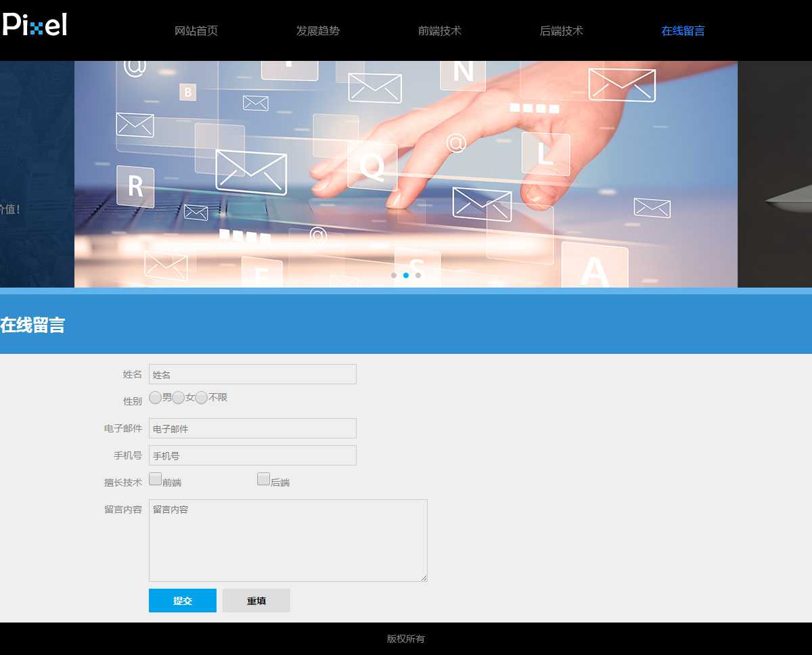Go to 发展趋势 navigation page
812x655 pixels.
coord(318,30)
